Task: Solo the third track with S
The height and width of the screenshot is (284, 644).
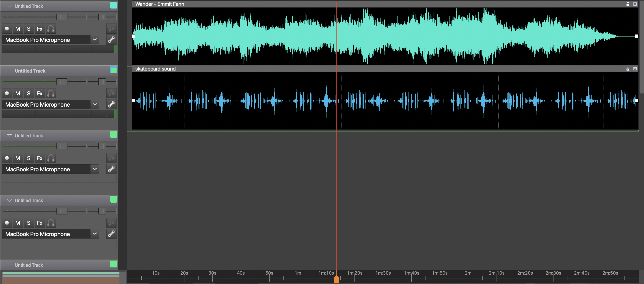Action: (x=29, y=158)
